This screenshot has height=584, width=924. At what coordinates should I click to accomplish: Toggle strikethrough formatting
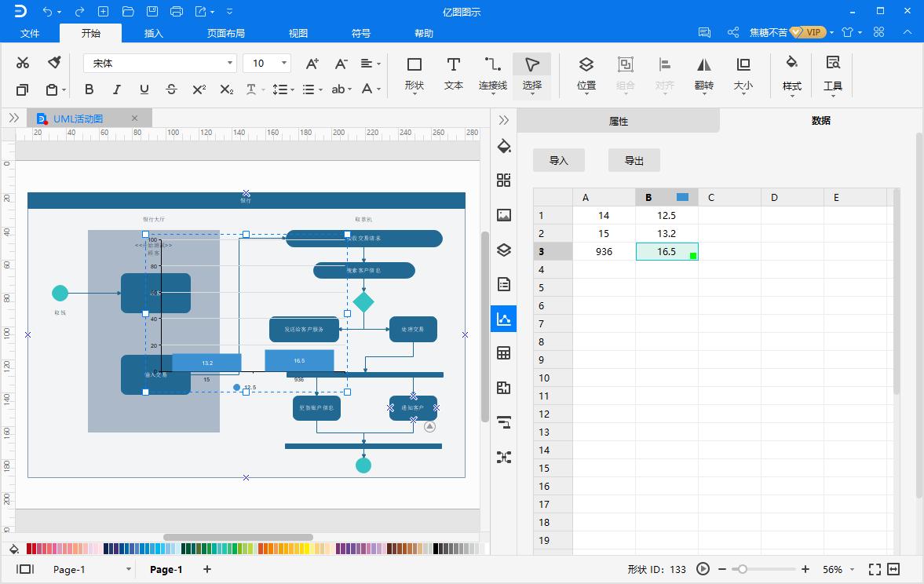[171, 89]
